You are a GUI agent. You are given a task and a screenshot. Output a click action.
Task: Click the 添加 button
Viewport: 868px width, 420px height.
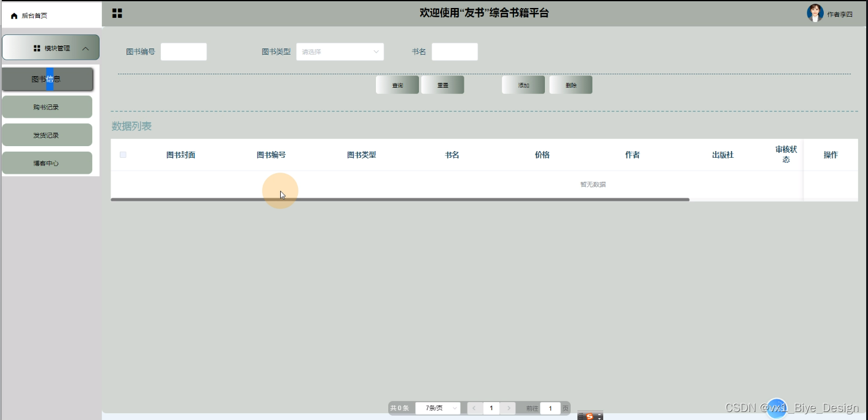pos(523,85)
